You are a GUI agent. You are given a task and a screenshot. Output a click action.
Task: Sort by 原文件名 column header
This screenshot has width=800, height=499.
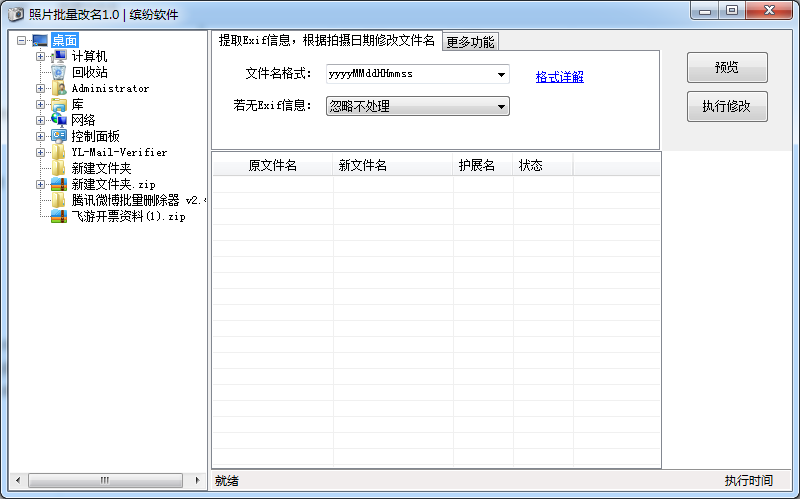(272, 165)
